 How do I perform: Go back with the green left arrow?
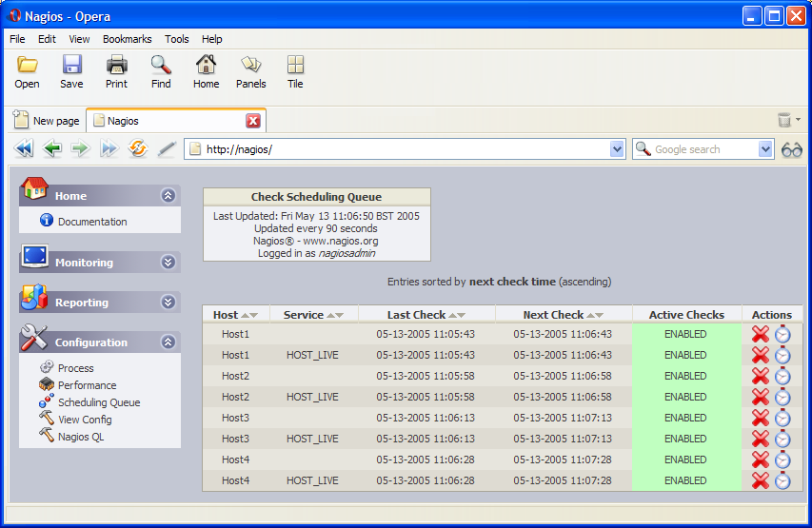pyautogui.click(x=51, y=148)
